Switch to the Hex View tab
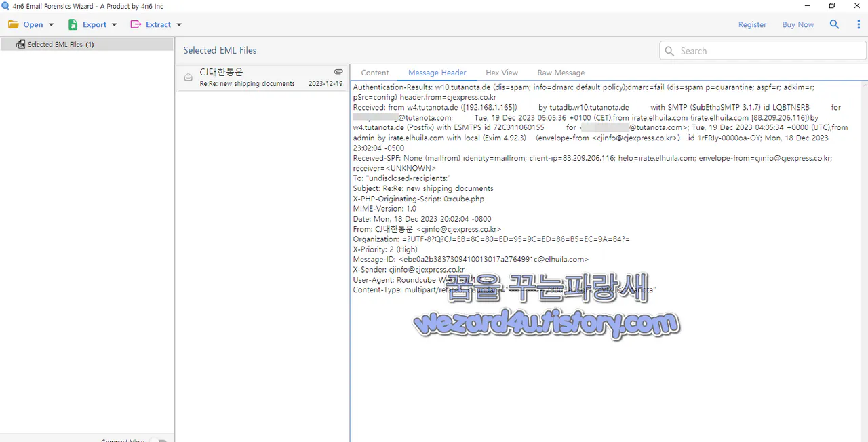Screen dimensions: 868x442 (x=502, y=73)
